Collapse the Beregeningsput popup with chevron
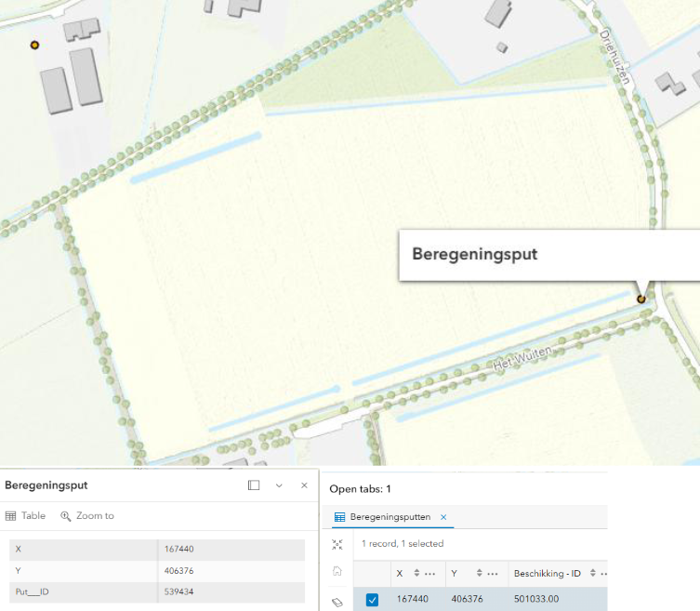The width and height of the screenshot is (700, 611). 279,485
